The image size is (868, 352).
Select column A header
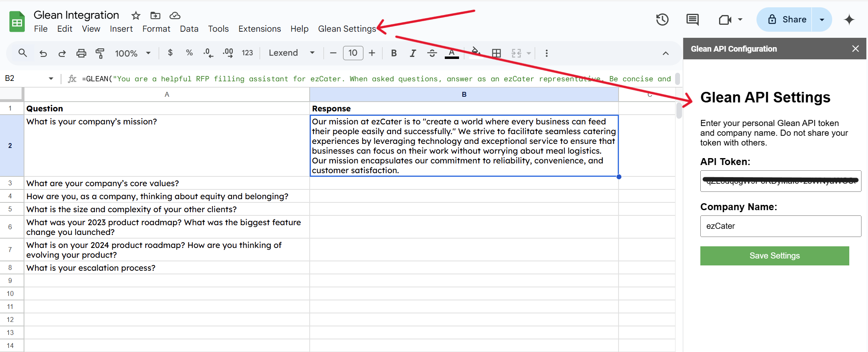pyautogui.click(x=167, y=94)
